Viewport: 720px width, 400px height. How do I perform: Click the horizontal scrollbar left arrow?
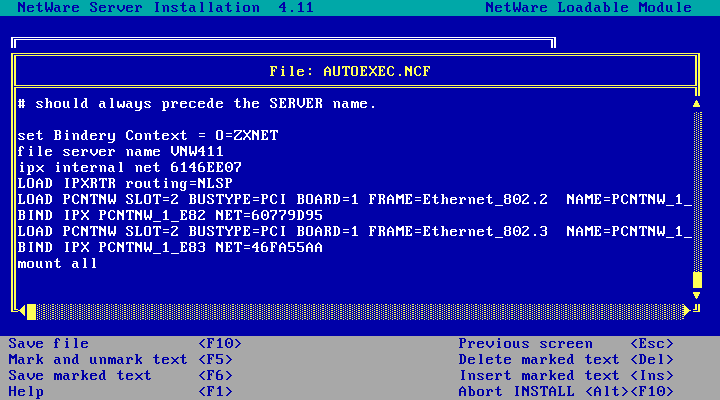(x=22, y=311)
